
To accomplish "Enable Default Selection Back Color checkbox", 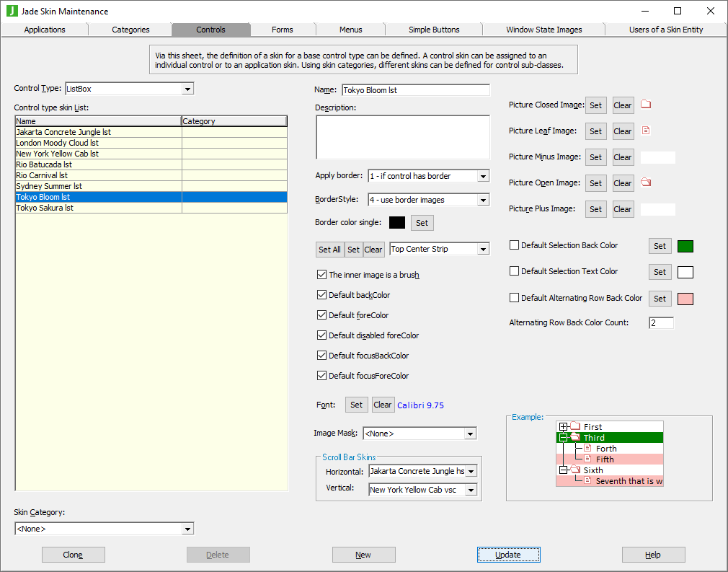I will pyautogui.click(x=514, y=245).
